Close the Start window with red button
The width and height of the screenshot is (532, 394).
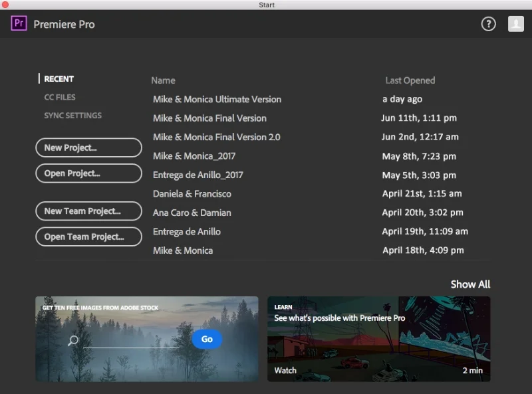coord(5,5)
